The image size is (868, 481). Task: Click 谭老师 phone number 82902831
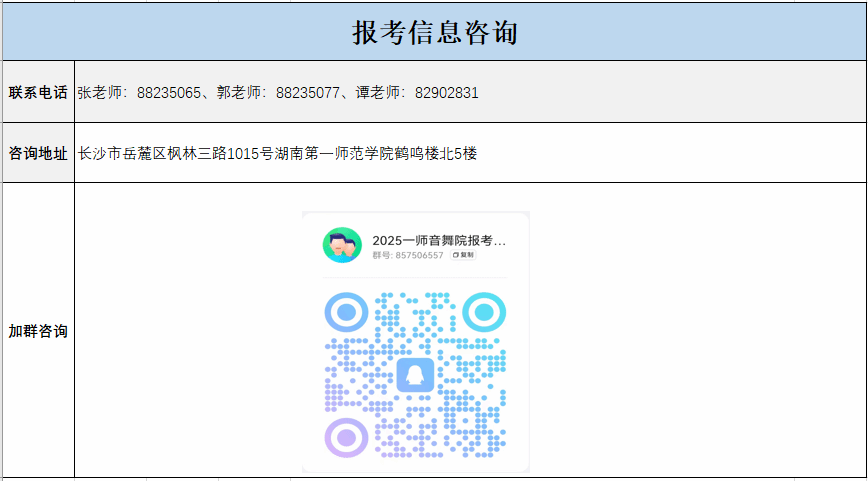[x=447, y=93]
